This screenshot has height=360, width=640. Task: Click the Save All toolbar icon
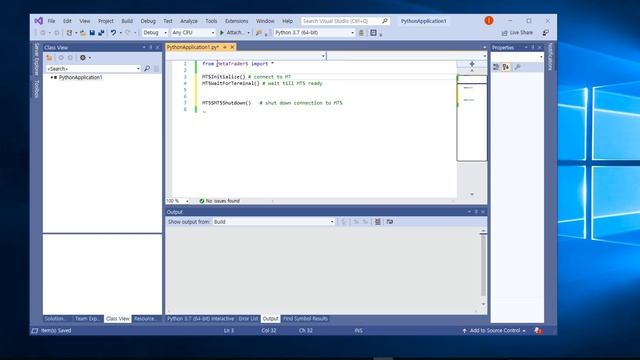point(101,33)
